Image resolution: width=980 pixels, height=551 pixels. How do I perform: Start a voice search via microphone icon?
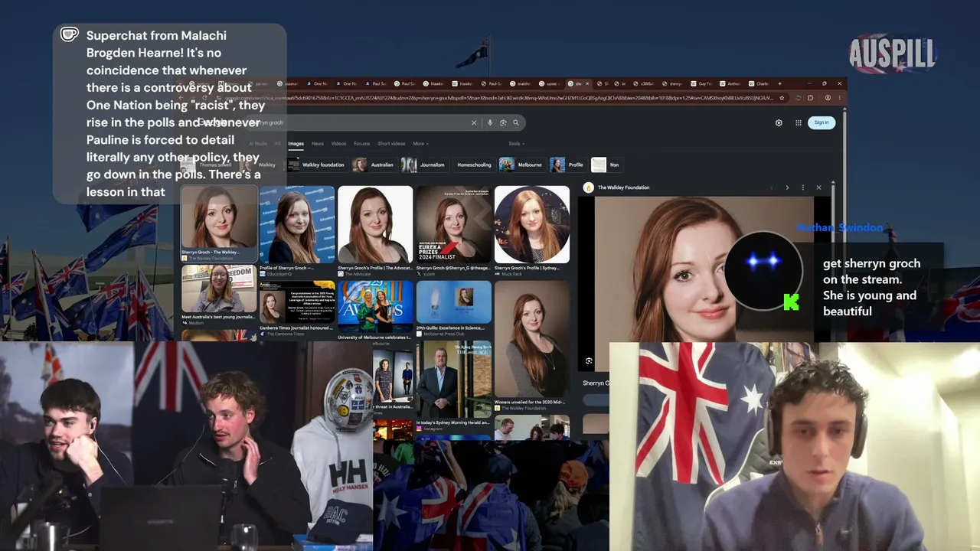point(490,122)
